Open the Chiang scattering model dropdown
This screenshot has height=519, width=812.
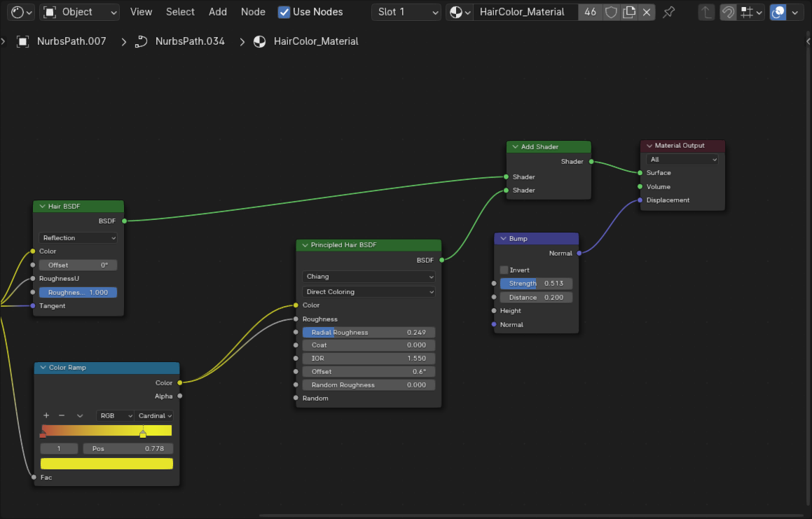click(x=369, y=277)
